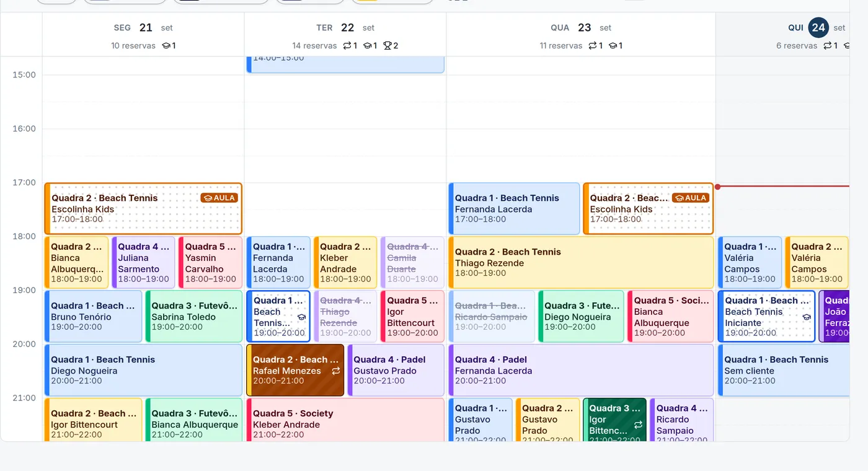Screen dimensions: 868x471
Task: Click the graduation cap icon under Monday 21
Action: coord(166,45)
